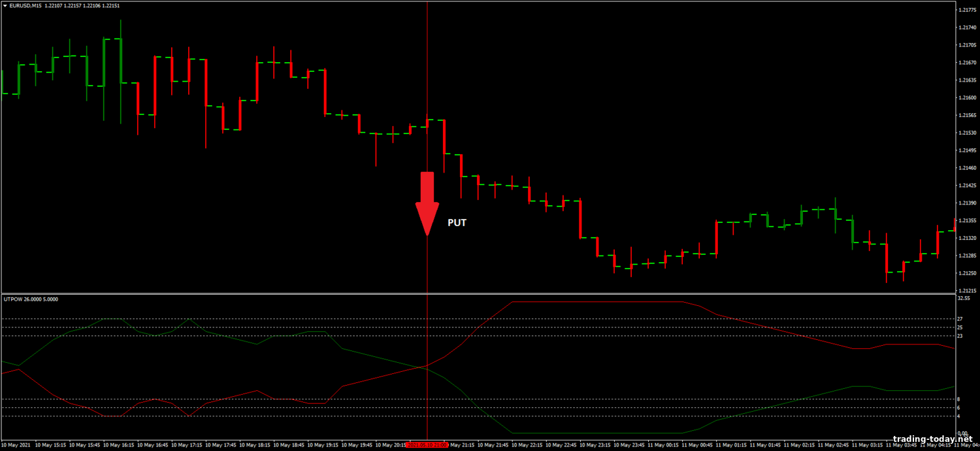
Task: Select the '11 May 00:15' time label
Action: coord(665,445)
